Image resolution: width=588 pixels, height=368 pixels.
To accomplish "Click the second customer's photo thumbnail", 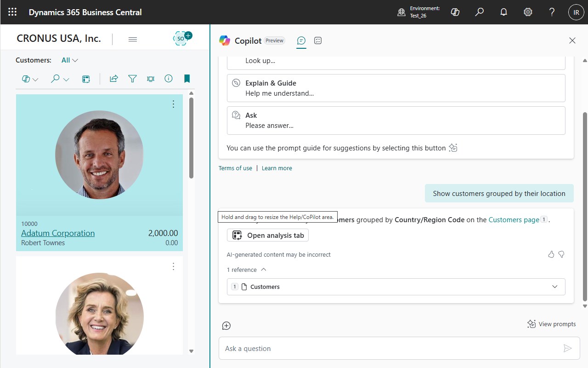I will pyautogui.click(x=100, y=314).
